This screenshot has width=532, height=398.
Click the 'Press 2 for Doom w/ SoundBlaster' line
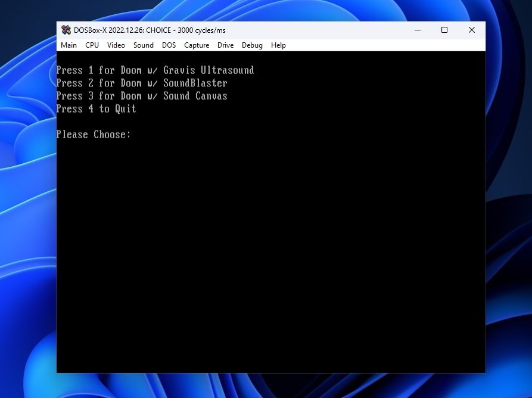(142, 83)
